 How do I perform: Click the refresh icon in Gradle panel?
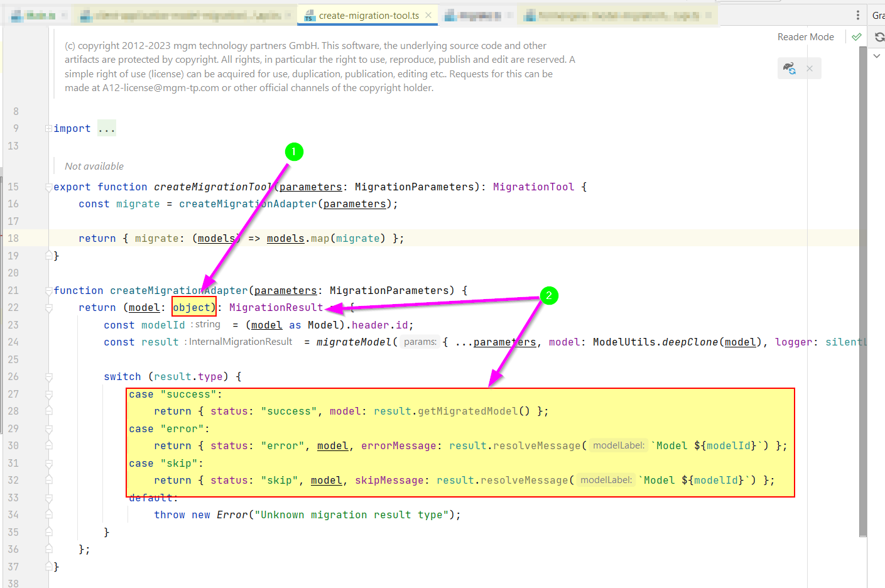tap(879, 37)
